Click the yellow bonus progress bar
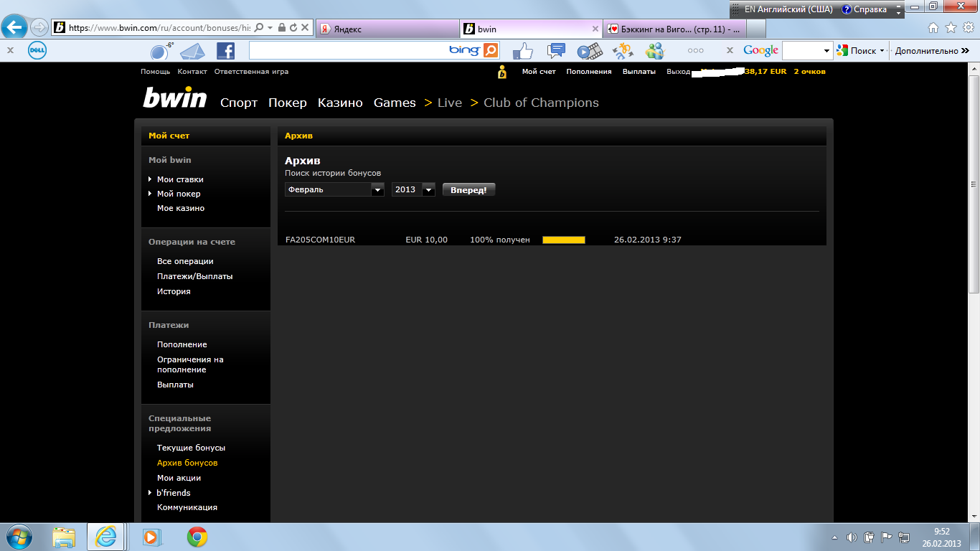 [563, 240]
